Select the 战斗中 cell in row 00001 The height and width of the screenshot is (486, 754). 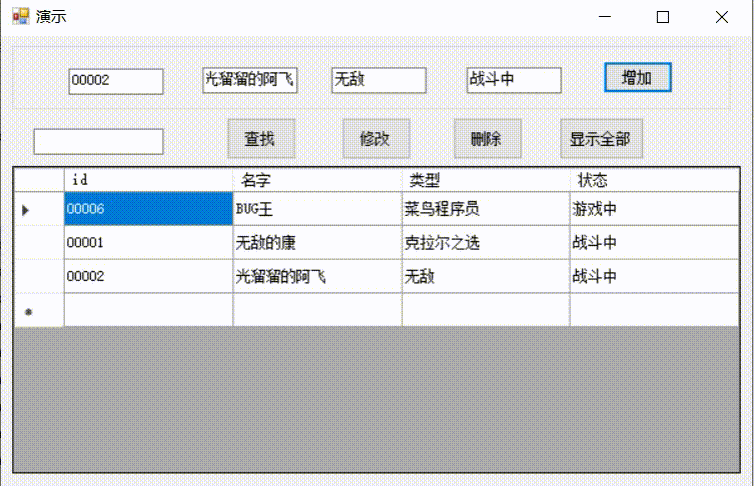(654, 242)
